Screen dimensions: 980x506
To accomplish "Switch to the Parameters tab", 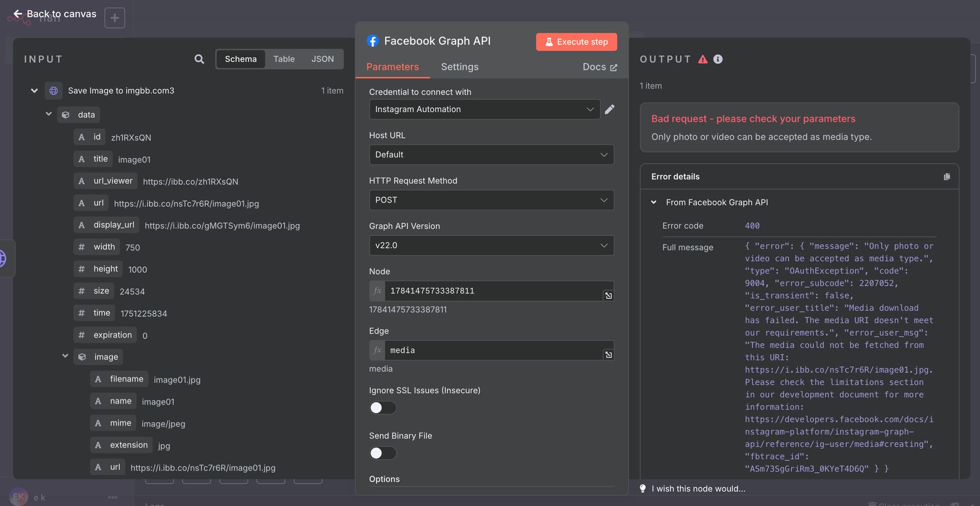I will coord(393,67).
